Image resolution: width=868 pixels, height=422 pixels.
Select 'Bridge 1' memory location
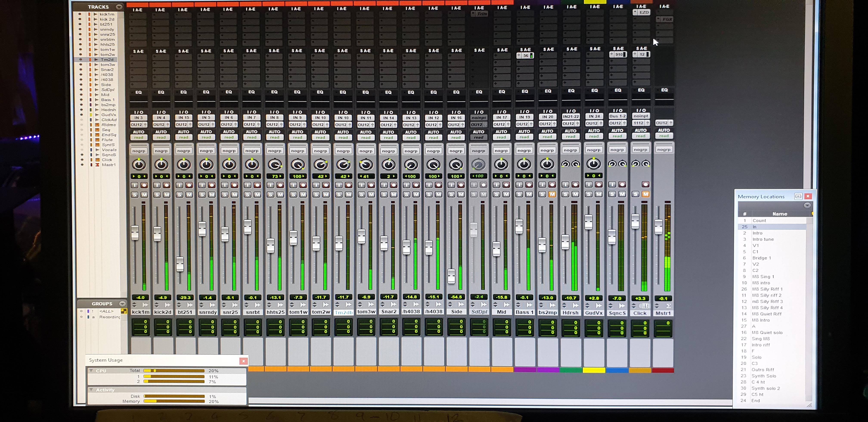pos(761,258)
